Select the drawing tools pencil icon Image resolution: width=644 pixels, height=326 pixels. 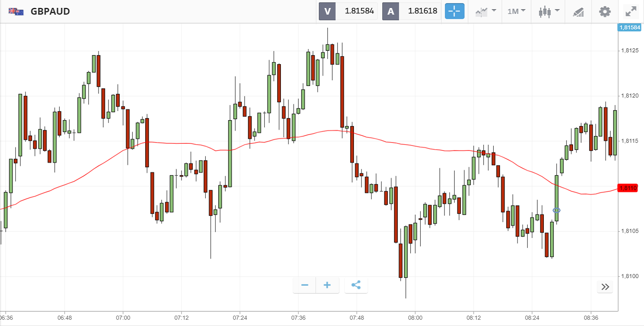(x=578, y=12)
